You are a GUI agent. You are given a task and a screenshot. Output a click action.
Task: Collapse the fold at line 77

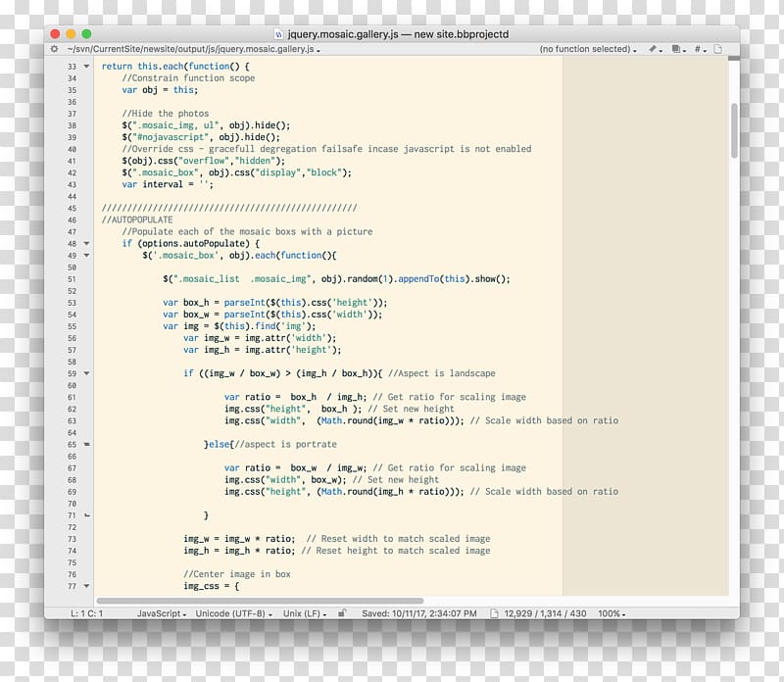[x=86, y=586]
